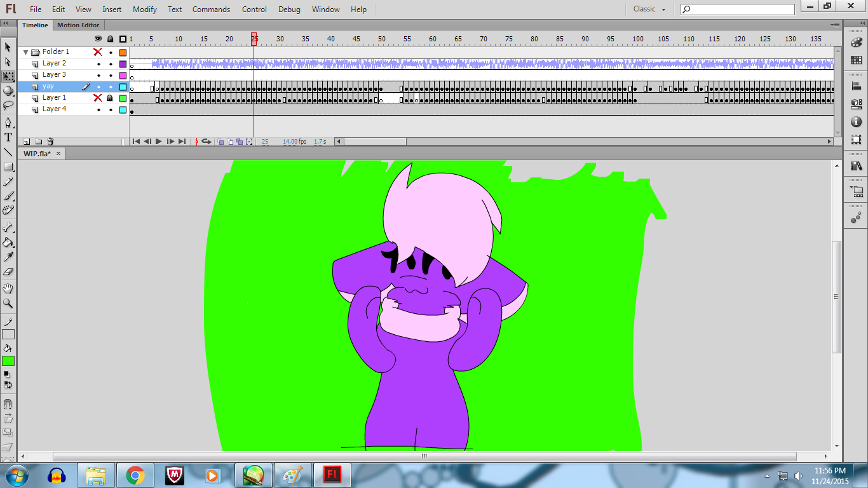Switch to the Motion Editor tab
This screenshot has width=868, height=488.
tap(78, 25)
